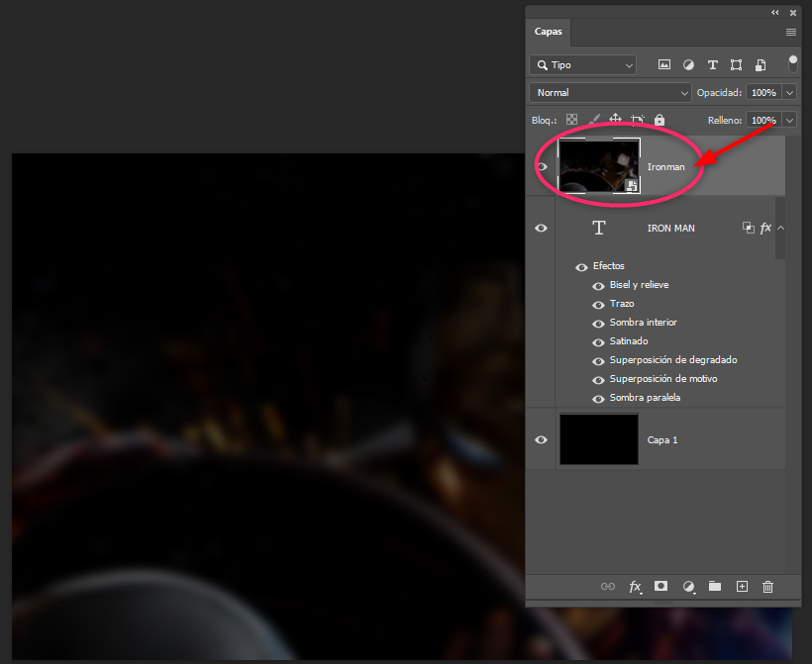Screen dimensions: 812x664
Task: Click the fx icon on IRON MAN layer
Action: pos(765,228)
